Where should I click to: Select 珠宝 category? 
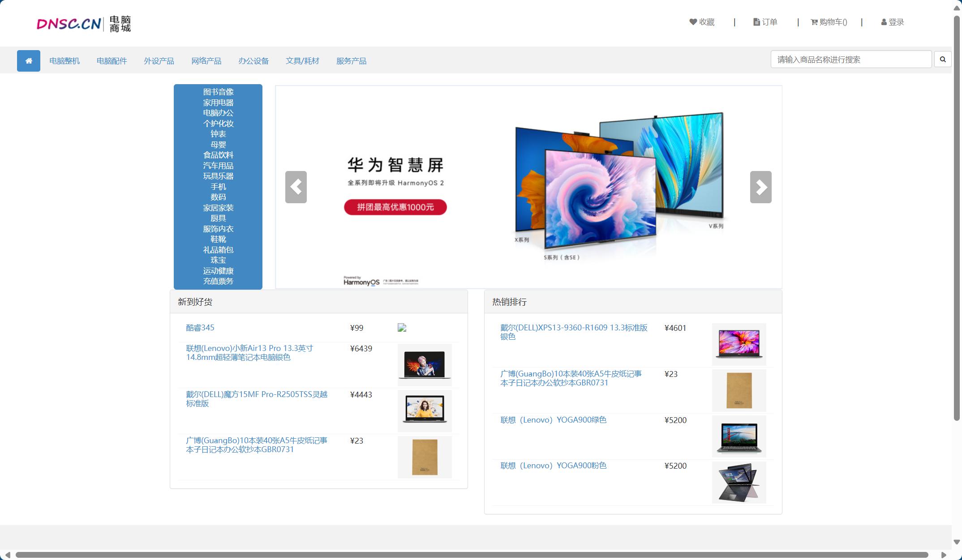(218, 260)
